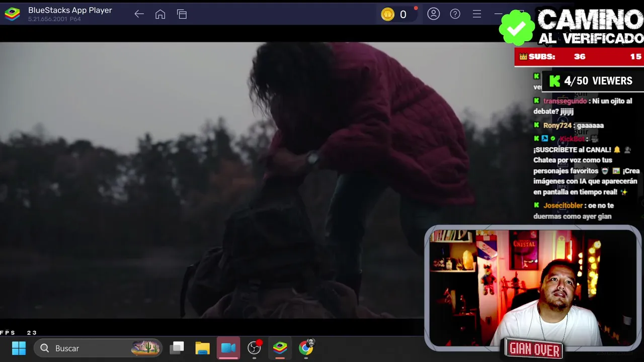Click the Buscar taskbar search field
The height and width of the screenshot is (362, 644).
click(99, 348)
